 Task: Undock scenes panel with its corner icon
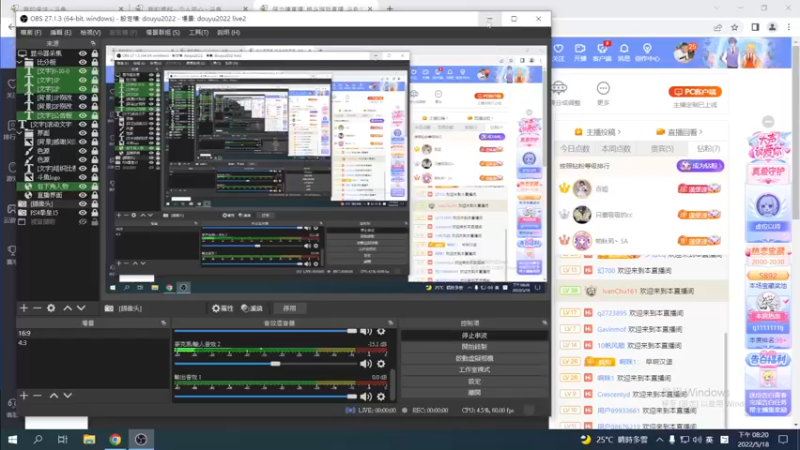(163, 323)
